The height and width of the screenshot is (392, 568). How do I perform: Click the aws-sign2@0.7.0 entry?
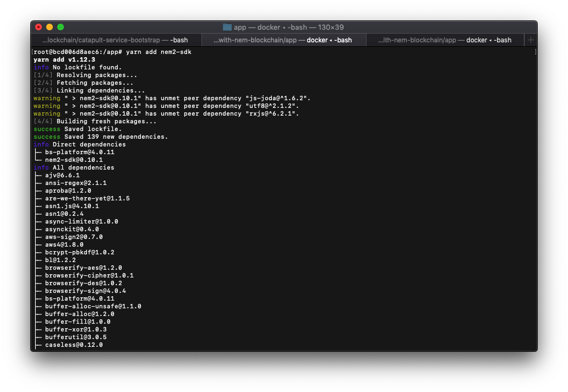(x=74, y=237)
